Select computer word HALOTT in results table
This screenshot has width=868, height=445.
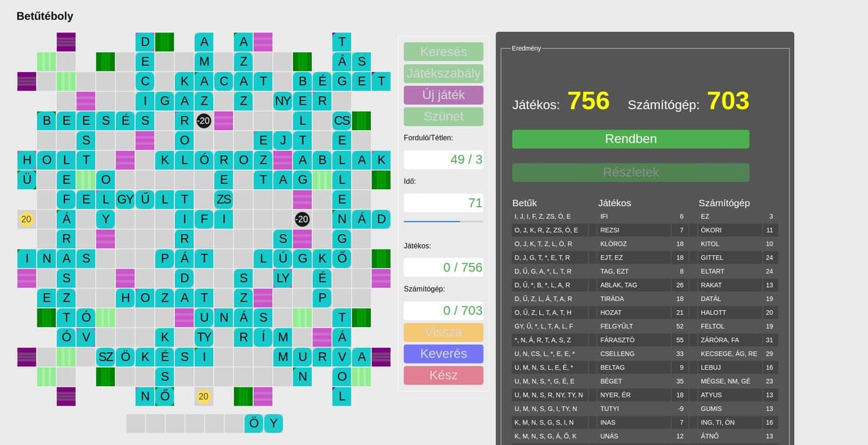(x=713, y=313)
